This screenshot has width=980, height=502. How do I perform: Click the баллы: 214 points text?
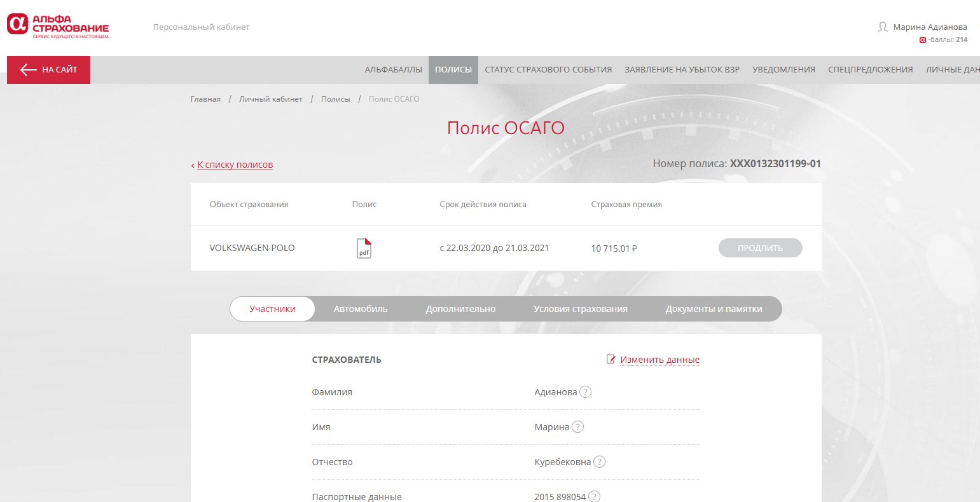click(948, 40)
